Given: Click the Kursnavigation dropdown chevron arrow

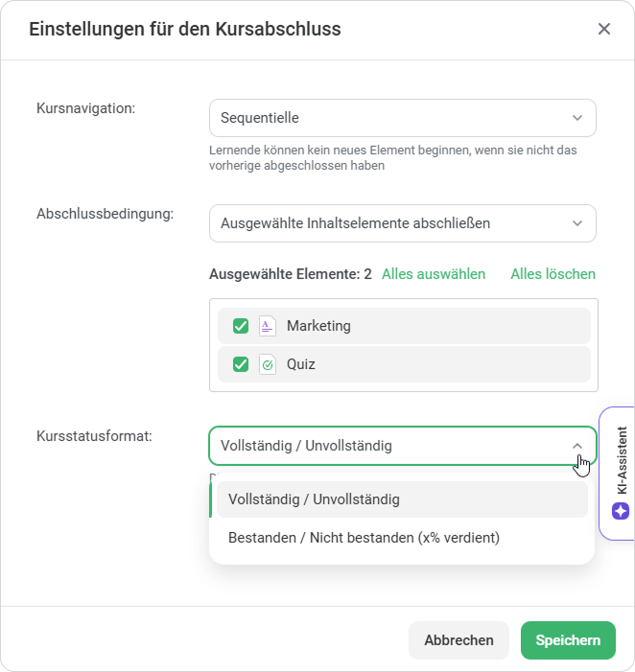Looking at the screenshot, I should coord(577,118).
